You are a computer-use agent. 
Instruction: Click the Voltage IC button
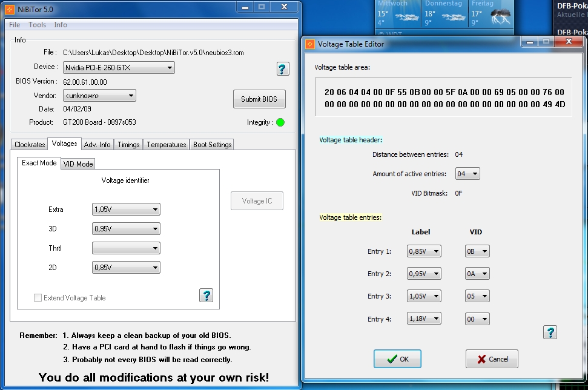tap(257, 201)
